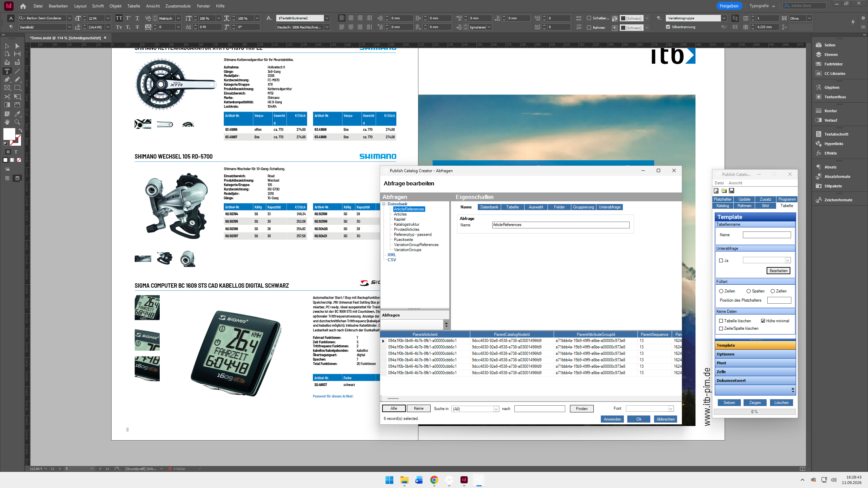Open the font family dropdown Barlow Semi Condensed
The width and height of the screenshot is (868, 488).
[70, 18]
